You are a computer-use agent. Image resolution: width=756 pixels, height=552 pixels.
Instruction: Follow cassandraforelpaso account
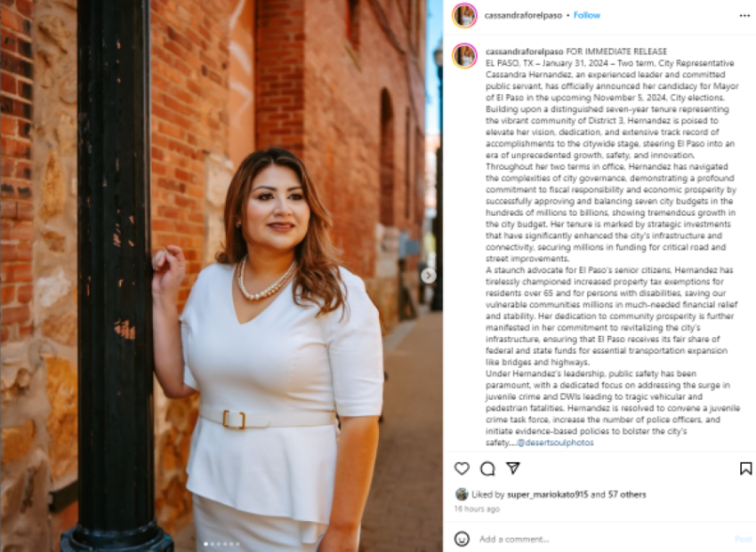[x=587, y=15]
